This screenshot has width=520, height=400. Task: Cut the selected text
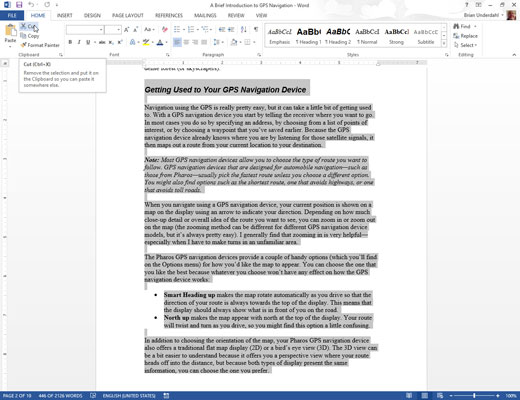coord(29,26)
